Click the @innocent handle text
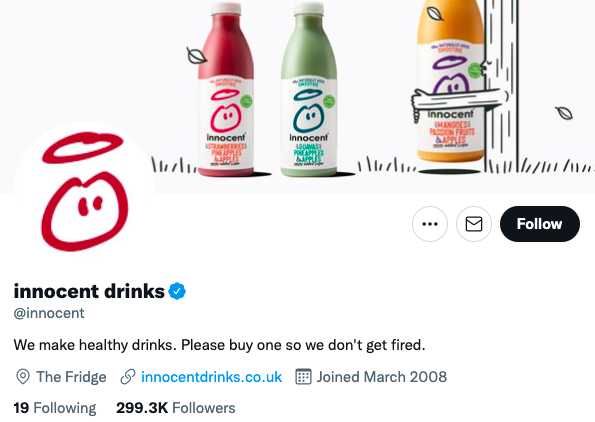The image size is (595, 422). coord(49,313)
